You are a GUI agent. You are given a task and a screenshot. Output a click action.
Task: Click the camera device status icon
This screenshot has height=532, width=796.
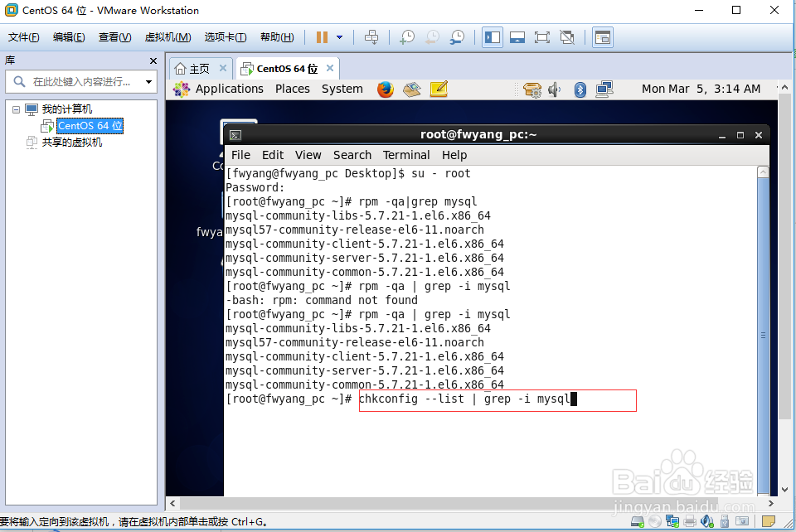coord(741,521)
